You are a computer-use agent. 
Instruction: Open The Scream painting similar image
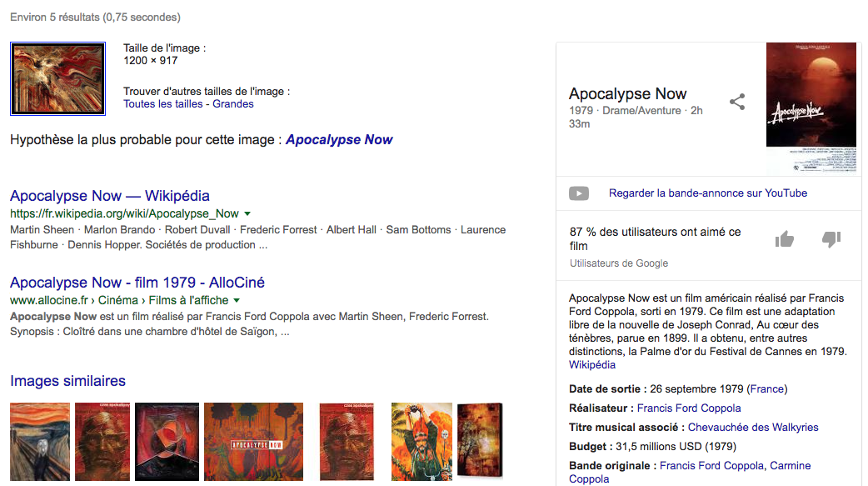tap(40, 442)
